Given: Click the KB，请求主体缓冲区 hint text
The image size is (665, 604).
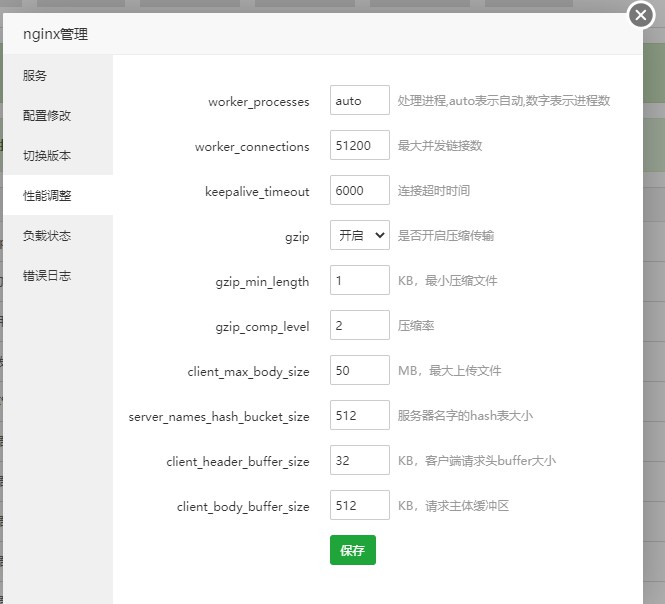Looking at the screenshot, I should 453,506.
